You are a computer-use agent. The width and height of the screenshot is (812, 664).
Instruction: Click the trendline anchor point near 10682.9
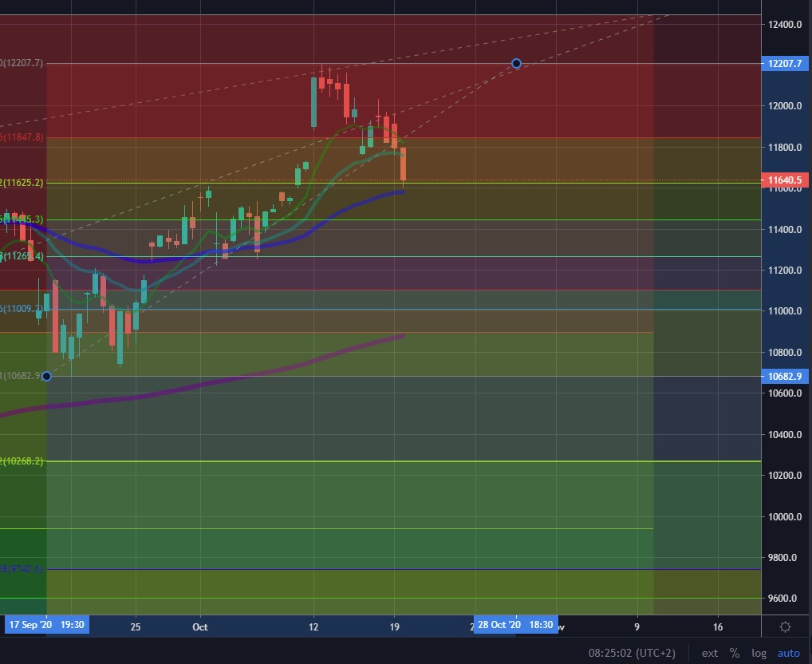coord(45,376)
